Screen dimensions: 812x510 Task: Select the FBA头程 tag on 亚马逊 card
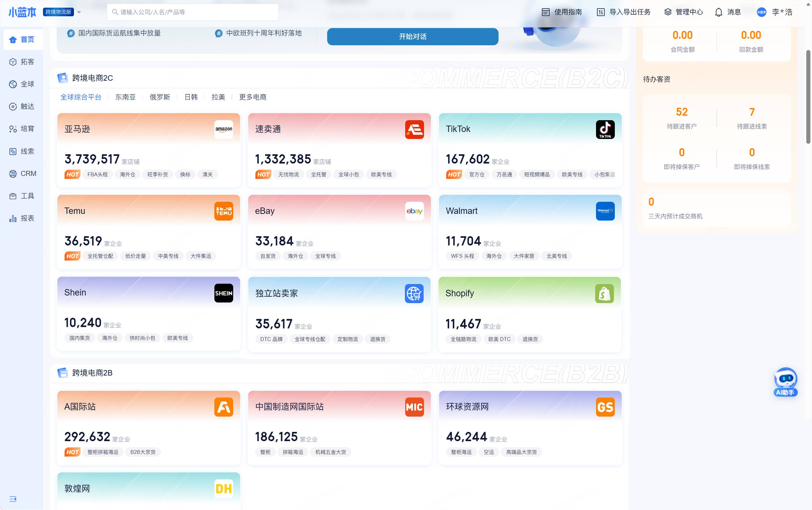[x=97, y=174]
